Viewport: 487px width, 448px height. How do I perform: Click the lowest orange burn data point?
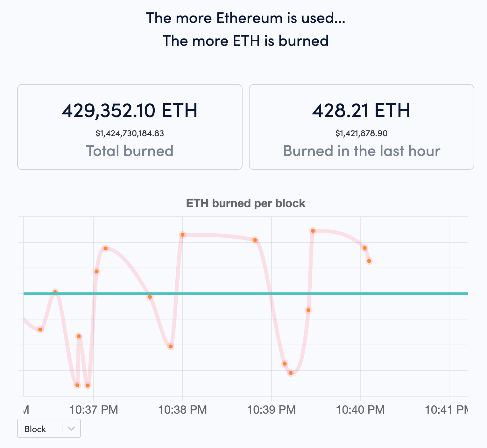point(87,386)
